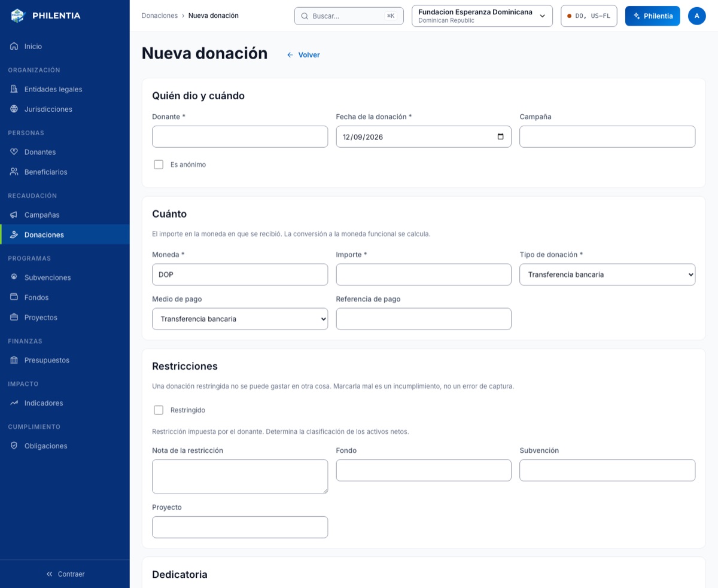Click the Subvenciones icon in sidebar
The width and height of the screenshot is (718, 588).
(14, 278)
